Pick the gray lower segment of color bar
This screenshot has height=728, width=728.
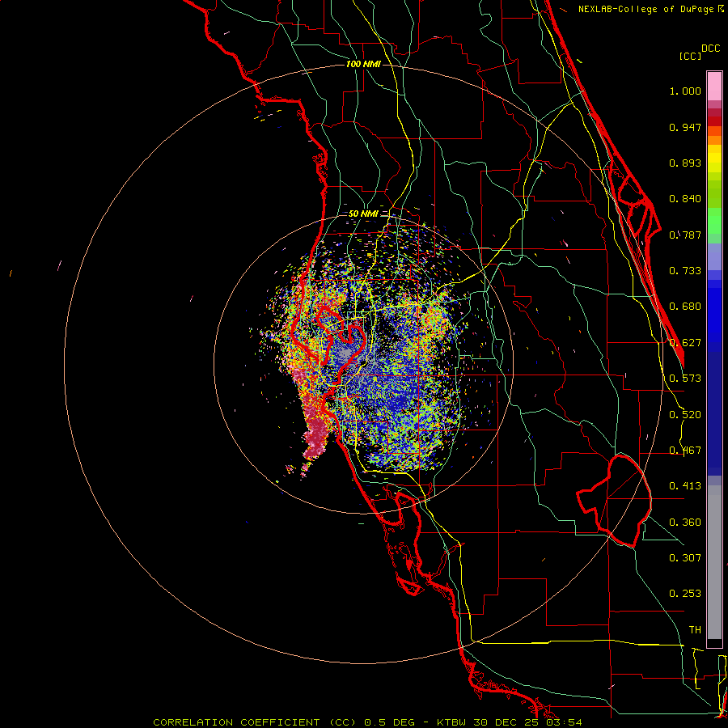(714, 562)
